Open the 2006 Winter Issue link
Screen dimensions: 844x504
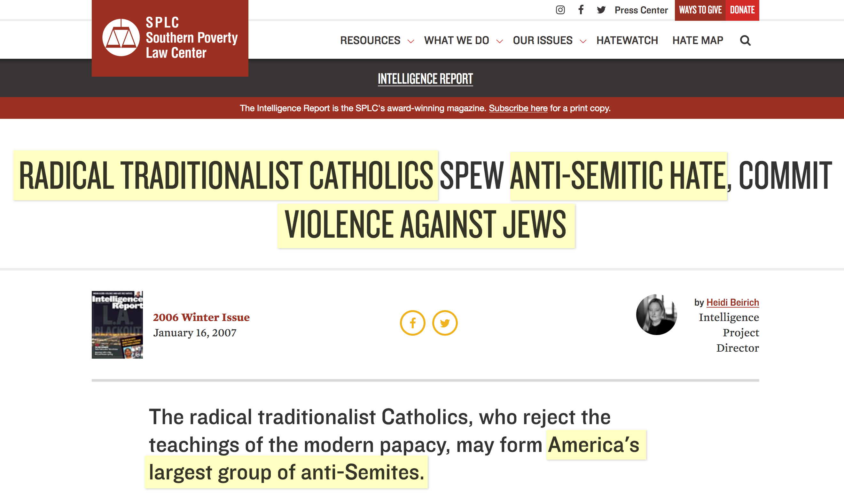coord(201,317)
